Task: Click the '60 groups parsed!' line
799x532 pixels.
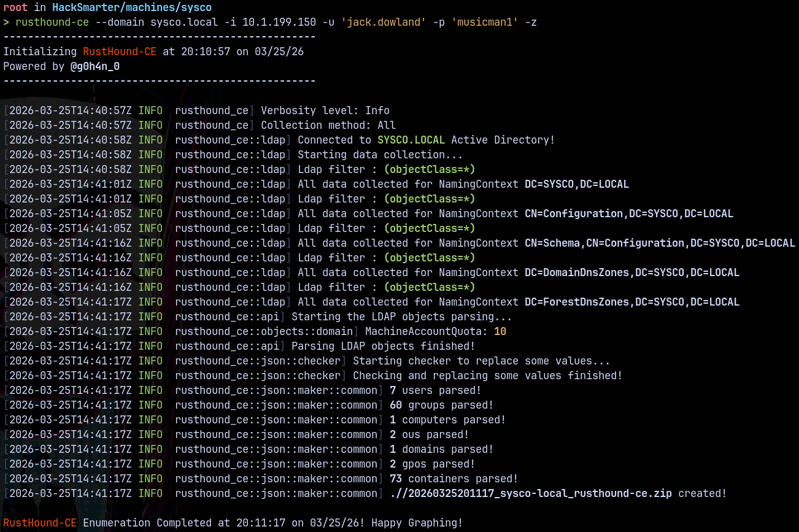Action: 441,405
